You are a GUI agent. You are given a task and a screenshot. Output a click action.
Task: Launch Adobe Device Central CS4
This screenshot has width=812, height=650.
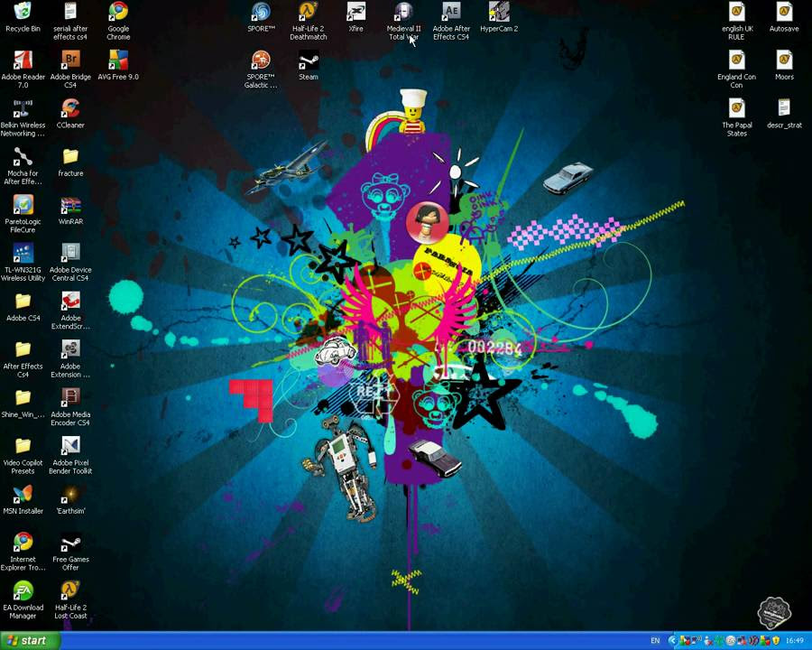coord(70,253)
